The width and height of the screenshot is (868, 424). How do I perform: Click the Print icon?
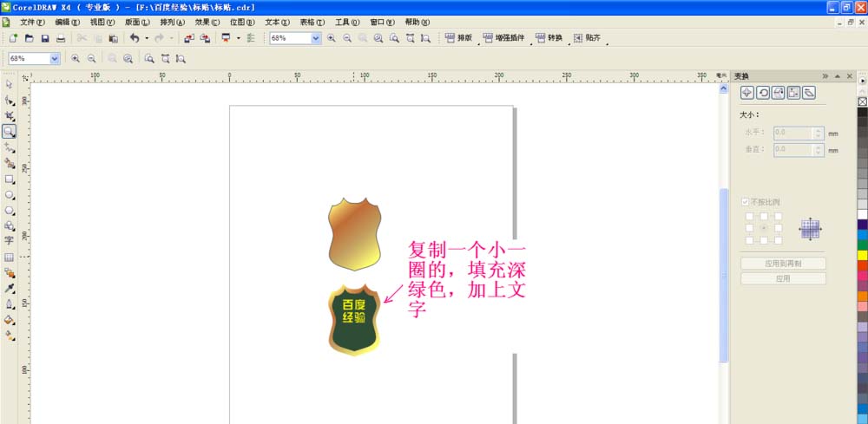(x=61, y=38)
